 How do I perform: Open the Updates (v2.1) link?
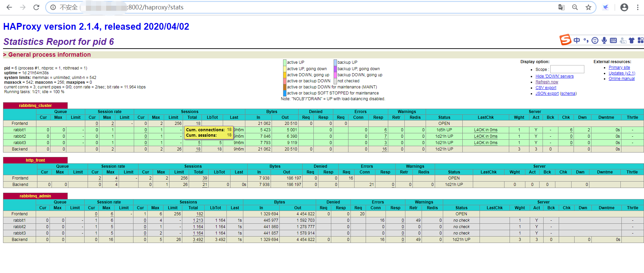622,73
